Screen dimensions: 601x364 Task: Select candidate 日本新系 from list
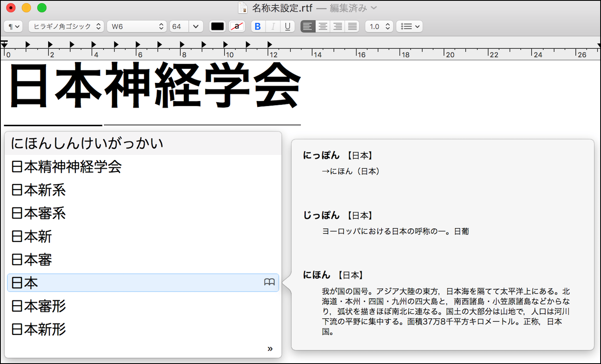[x=38, y=190]
